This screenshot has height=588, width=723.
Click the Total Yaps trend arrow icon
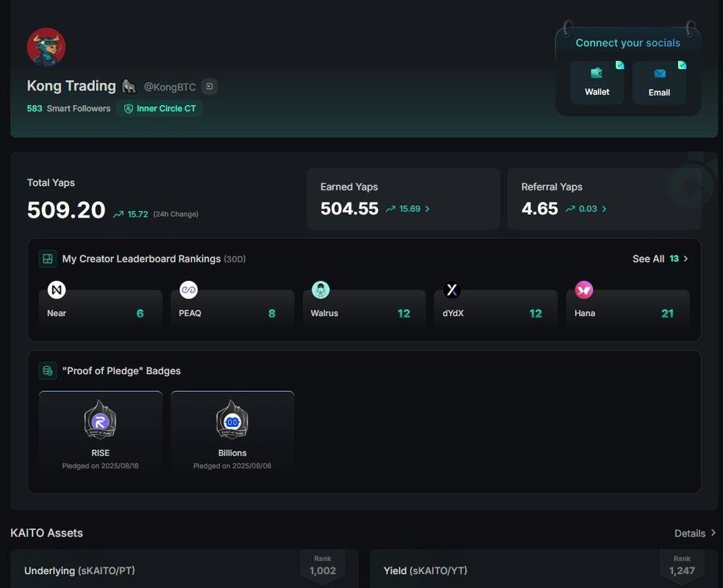click(118, 215)
